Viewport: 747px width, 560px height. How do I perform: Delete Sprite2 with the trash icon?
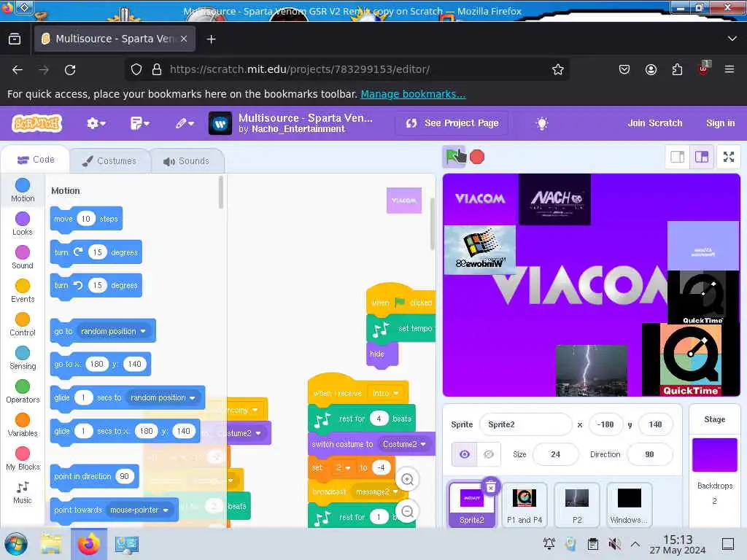click(491, 486)
